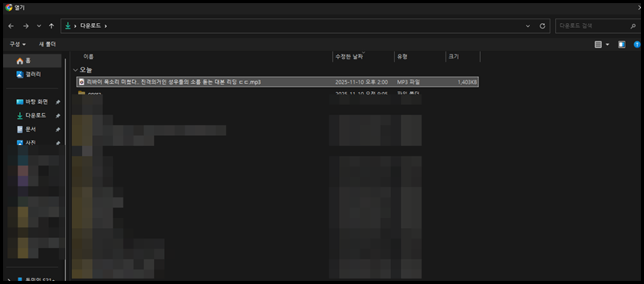Click the green download icon in address bar
Image resolution: width=644 pixels, height=284 pixels.
tap(67, 26)
